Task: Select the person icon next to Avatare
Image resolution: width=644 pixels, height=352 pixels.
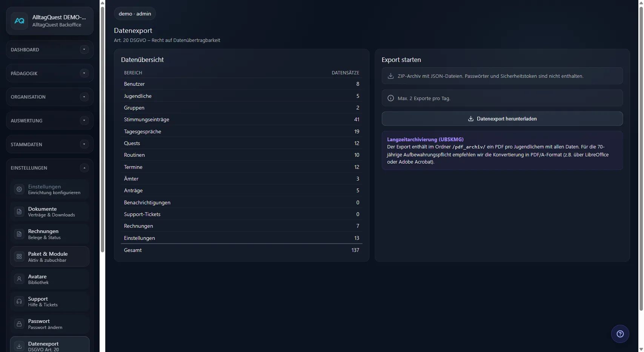Action: coord(19,279)
